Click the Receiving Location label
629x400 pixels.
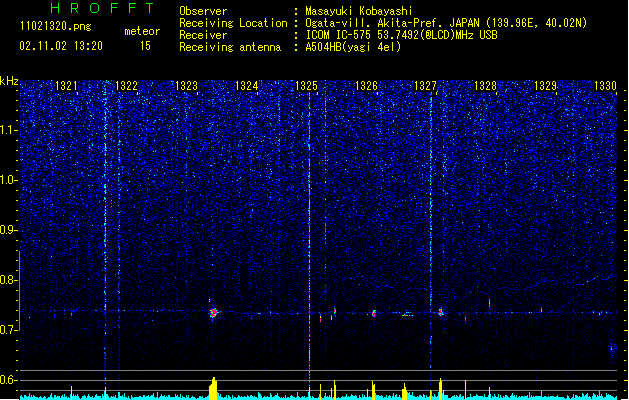pos(233,23)
